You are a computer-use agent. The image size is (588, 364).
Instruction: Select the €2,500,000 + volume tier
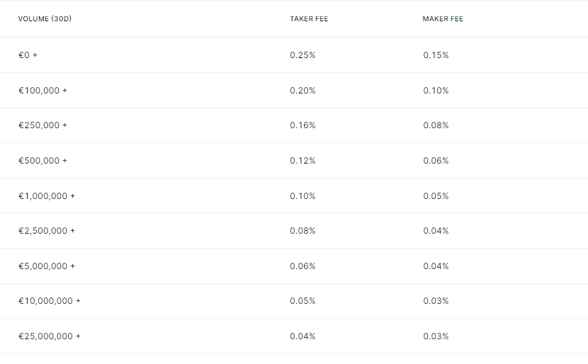click(47, 231)
